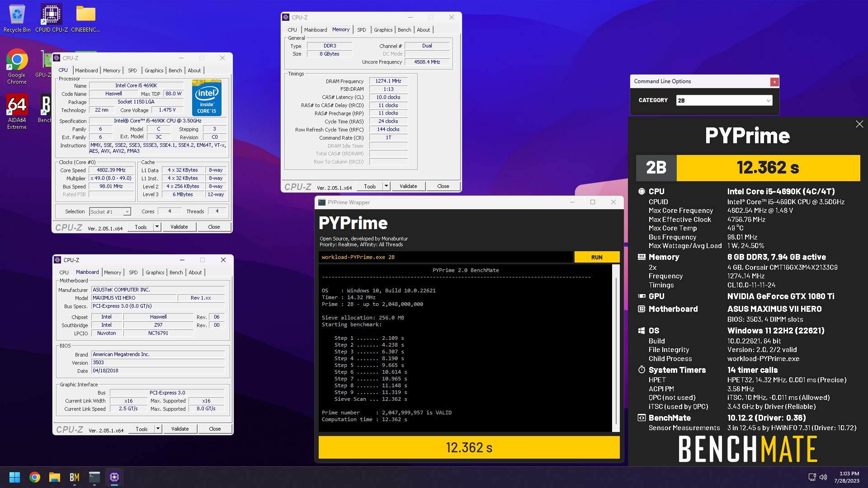The image size is (868, 488).
Task: Open BenchMate taskbar icon
Action: pyautogui.click(x=75, y=477)
